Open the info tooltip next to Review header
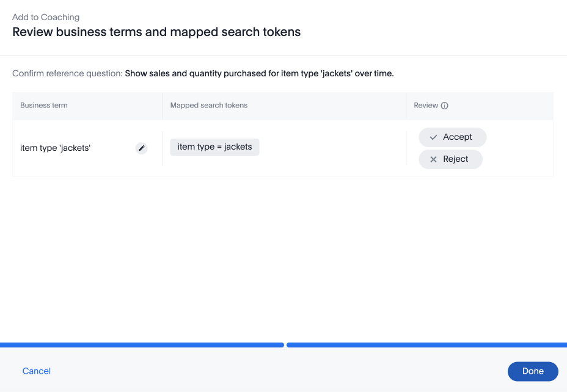The width and height of the screenshot is (567, 392). pos(445,105)
